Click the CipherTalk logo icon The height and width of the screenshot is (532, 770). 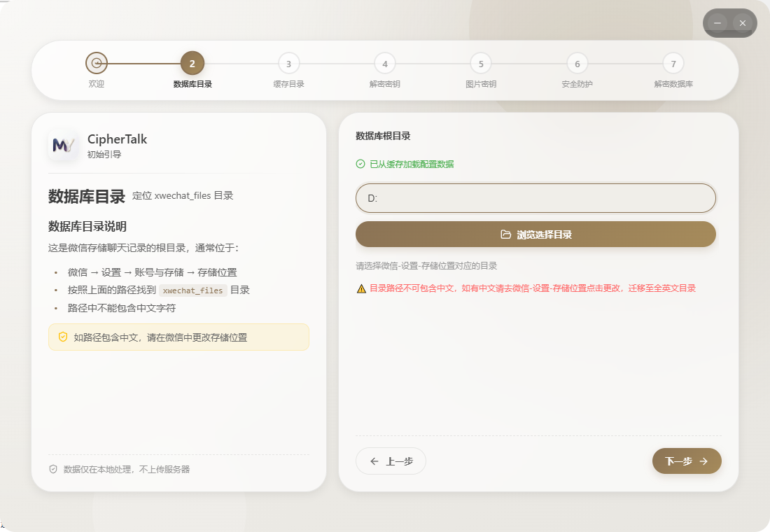tap(63, 144)
